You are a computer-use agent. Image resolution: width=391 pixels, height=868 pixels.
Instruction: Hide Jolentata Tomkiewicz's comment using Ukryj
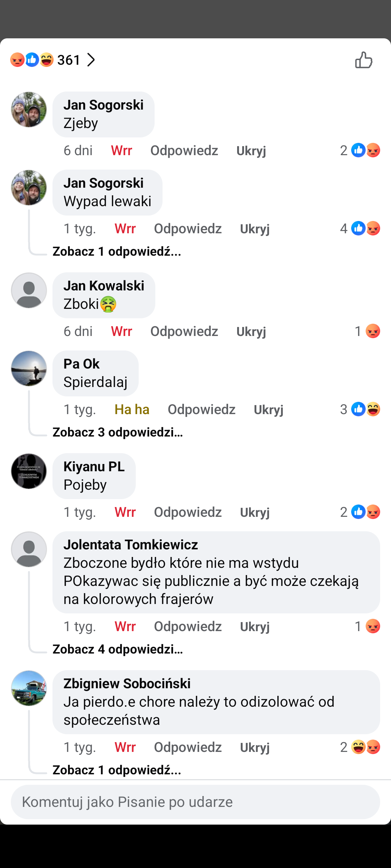pyautogui.click(x=255, y=626)
